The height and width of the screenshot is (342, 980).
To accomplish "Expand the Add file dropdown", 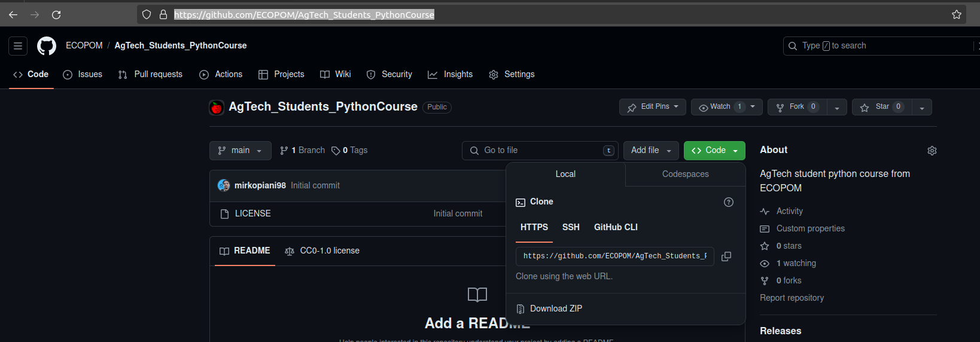I will tap(651, 151).
